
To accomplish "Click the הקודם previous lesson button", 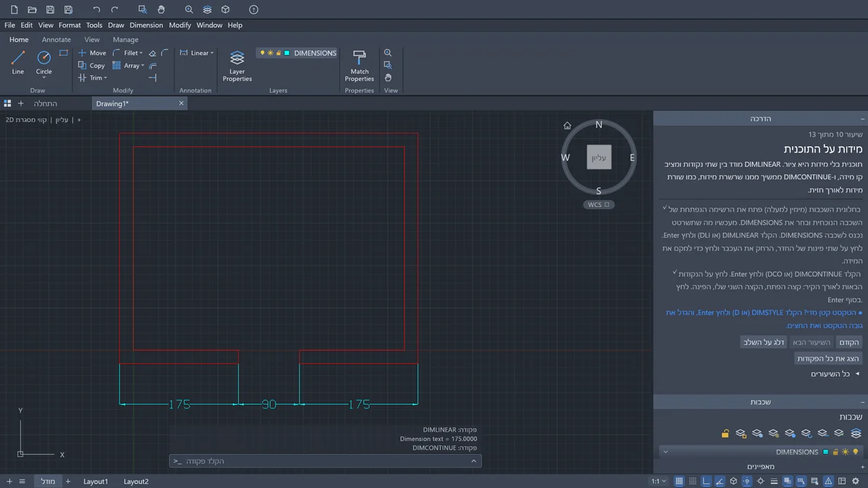I will point(848,342).
